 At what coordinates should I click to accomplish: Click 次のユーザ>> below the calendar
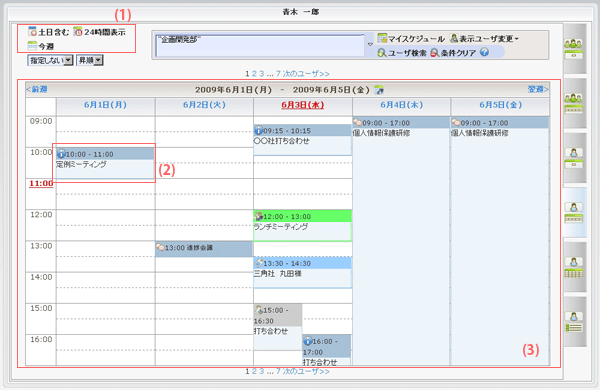(306, 371)
